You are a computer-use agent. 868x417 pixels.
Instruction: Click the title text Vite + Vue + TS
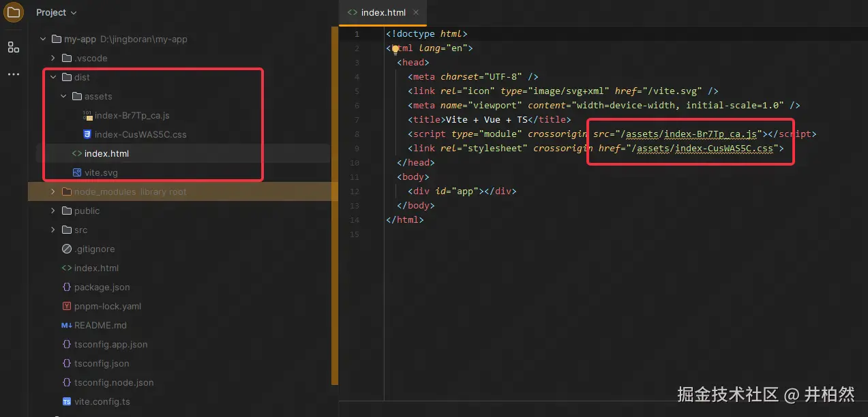[487, 120]
